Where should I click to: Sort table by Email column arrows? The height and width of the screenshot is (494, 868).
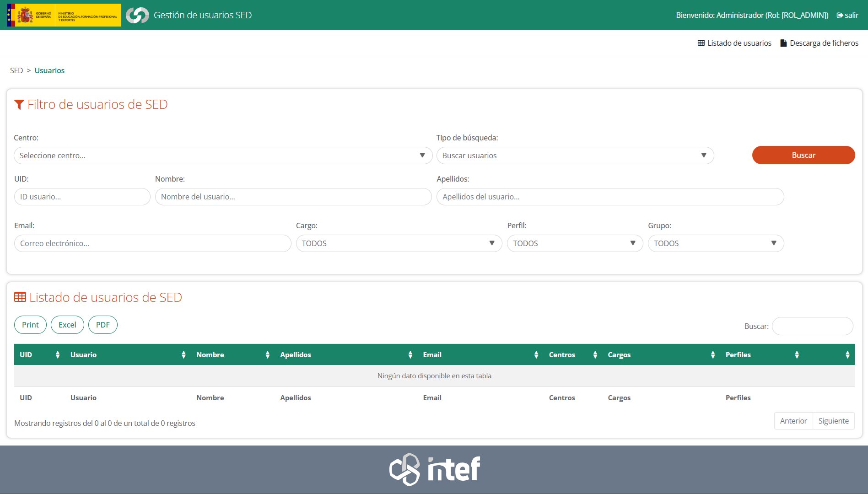tap(536, 354)
